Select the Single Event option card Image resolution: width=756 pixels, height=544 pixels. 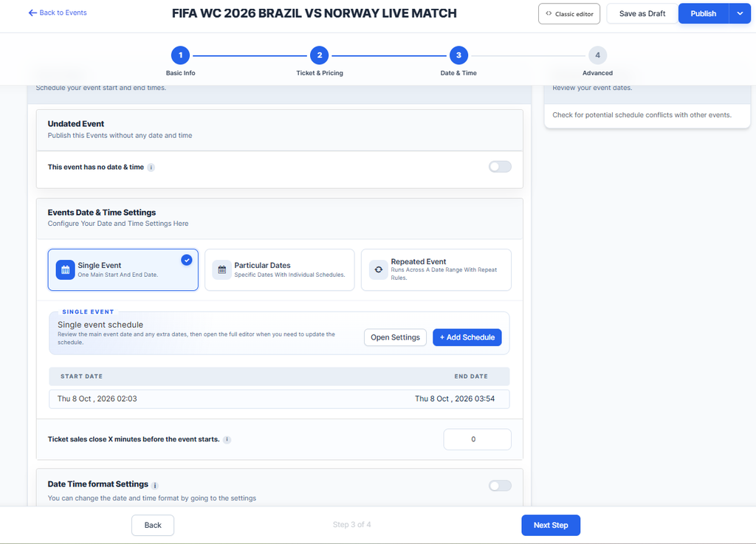click(123, 270)
